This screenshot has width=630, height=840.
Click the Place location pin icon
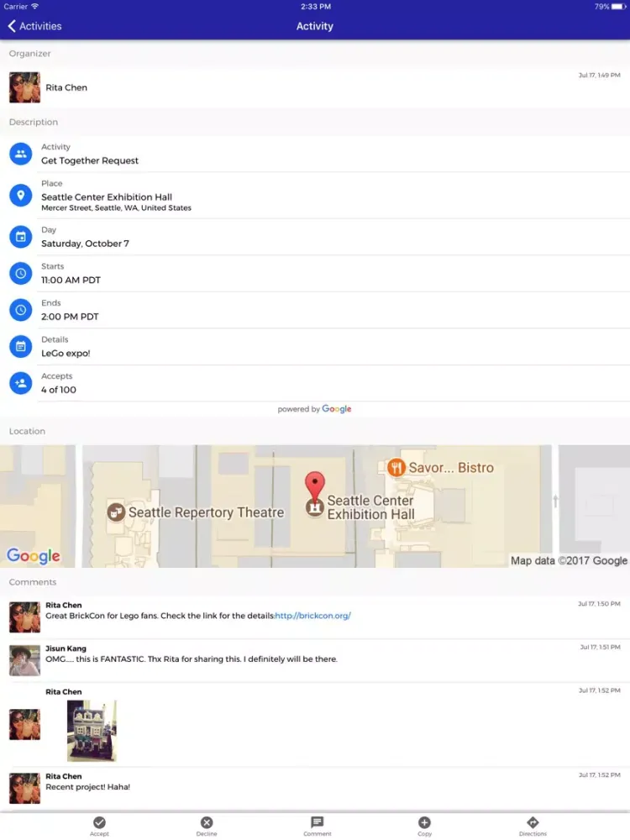21,195
